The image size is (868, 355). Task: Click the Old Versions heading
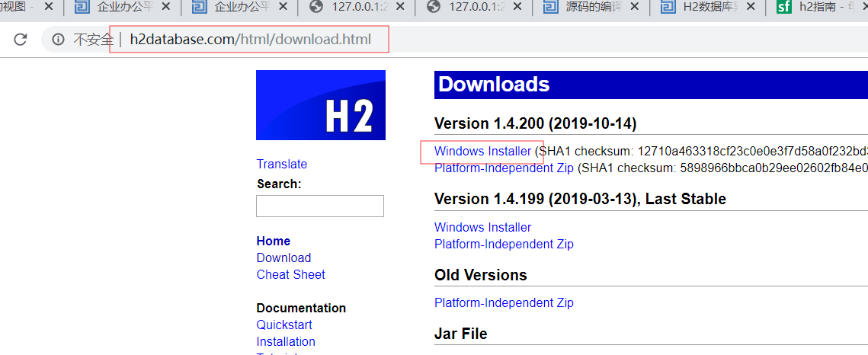481,275
